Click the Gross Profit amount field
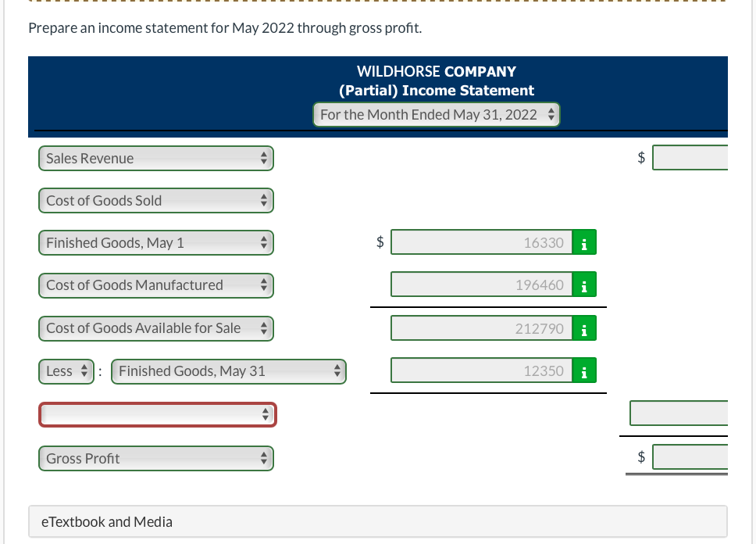Image resolution: width=756 pixels, height=544 pixels. [x=690, y=456]
